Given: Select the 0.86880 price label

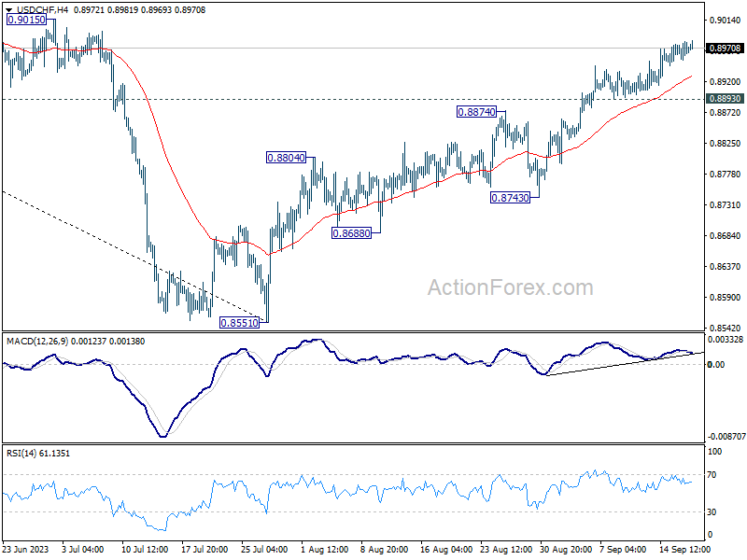Looking at the screenshot, I should [x=351, y=233].
